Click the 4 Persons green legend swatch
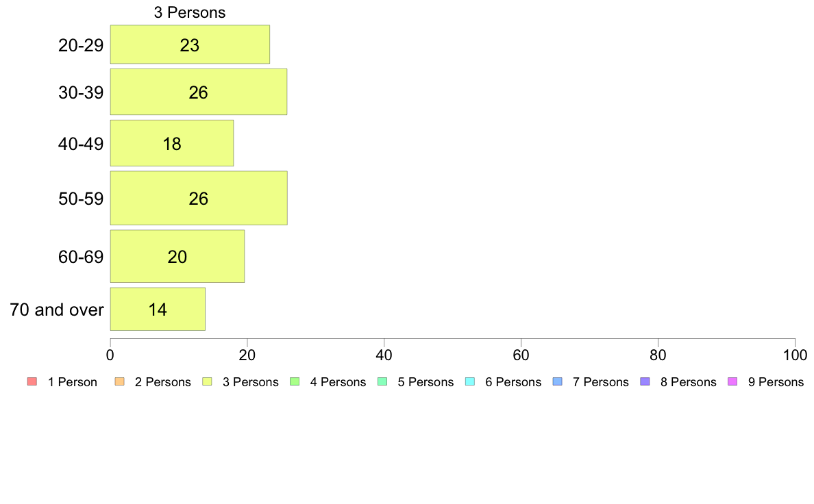The image size is (814, 504). click(295, 381)
